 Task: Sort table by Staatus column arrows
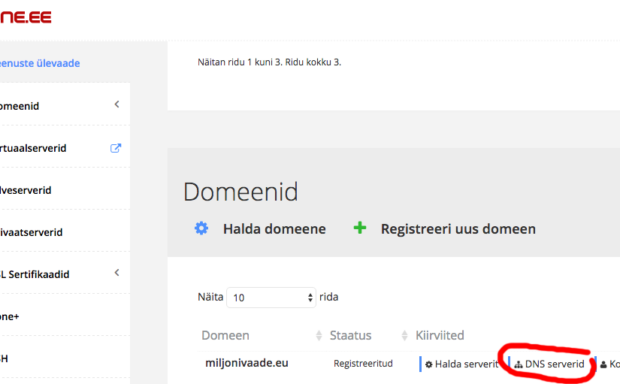tap(404, 336)
